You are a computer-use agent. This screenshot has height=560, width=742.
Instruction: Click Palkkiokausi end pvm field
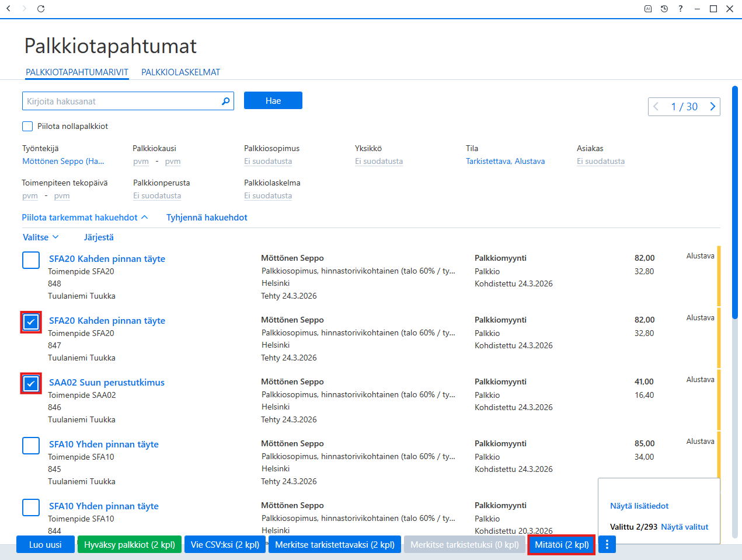click(173, 162)
